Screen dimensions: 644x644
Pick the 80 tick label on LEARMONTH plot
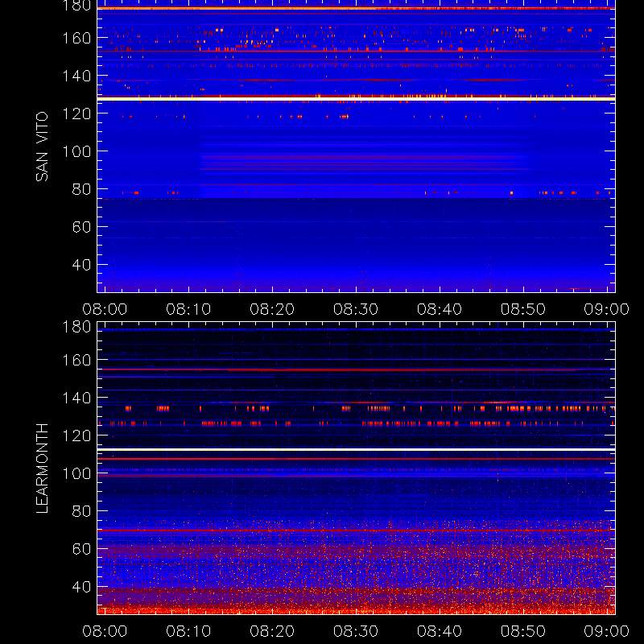82,511
